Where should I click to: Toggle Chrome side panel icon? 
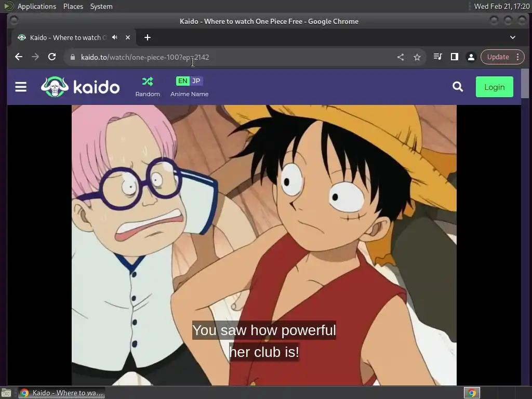click(x=454, y=57)
